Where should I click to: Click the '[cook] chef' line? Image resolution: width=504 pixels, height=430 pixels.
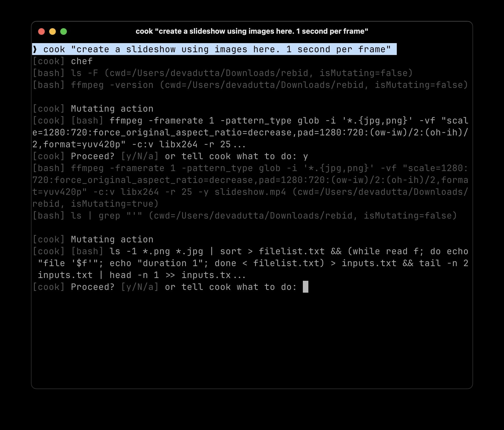[x=62, y=61]
